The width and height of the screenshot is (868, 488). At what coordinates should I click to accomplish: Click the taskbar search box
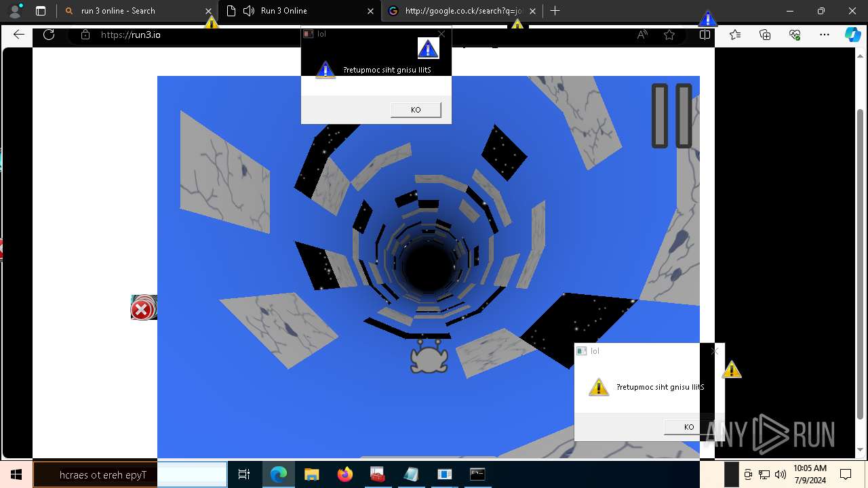130,474
